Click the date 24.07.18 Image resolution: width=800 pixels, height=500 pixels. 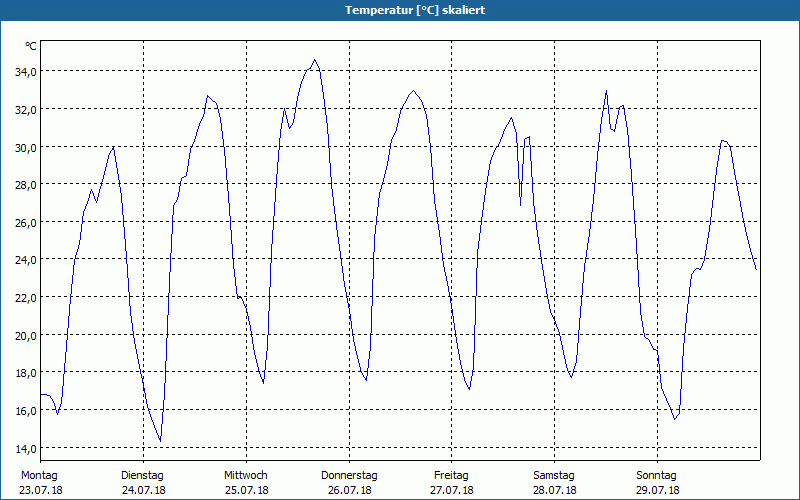(143, 490)
